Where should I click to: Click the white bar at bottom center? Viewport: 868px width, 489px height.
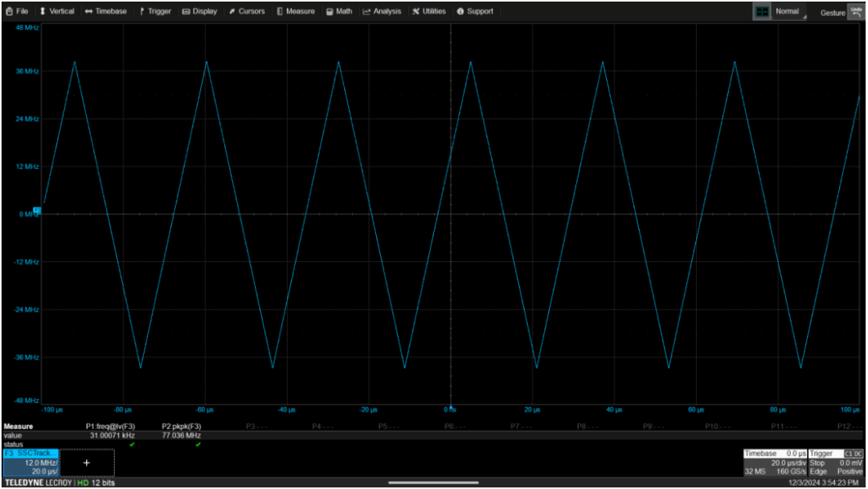pos(433,483)
